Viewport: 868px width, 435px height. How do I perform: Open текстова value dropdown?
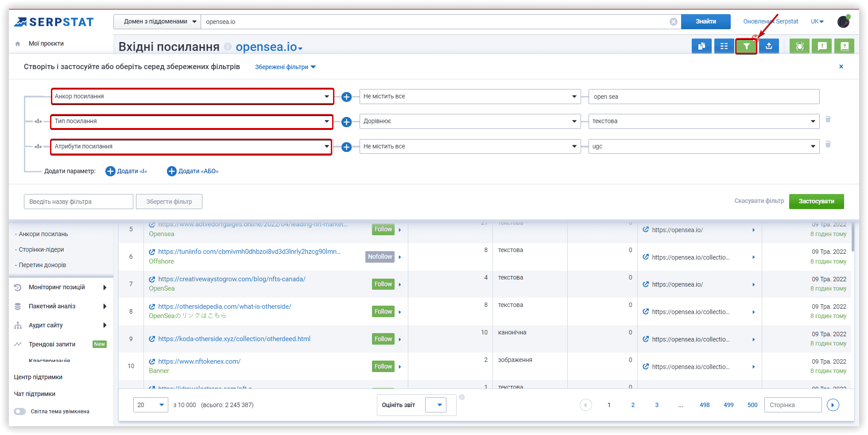tap(704, 121)
